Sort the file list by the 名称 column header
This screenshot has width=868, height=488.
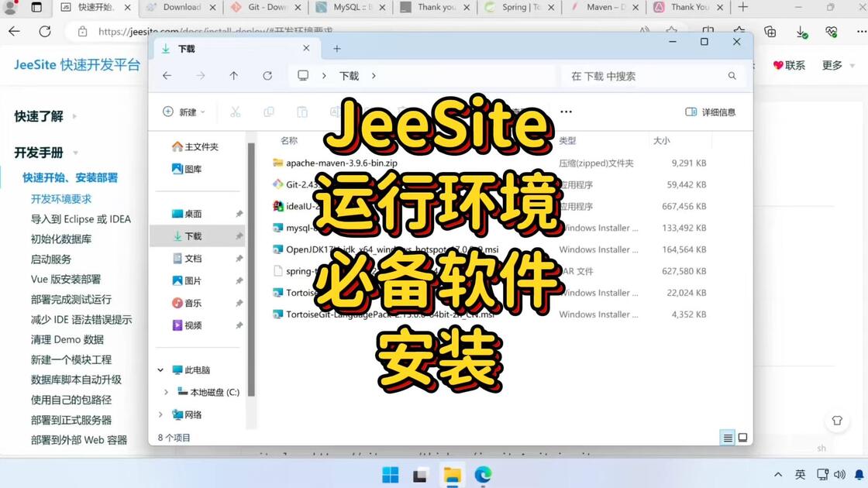click(x=289, y=140)
